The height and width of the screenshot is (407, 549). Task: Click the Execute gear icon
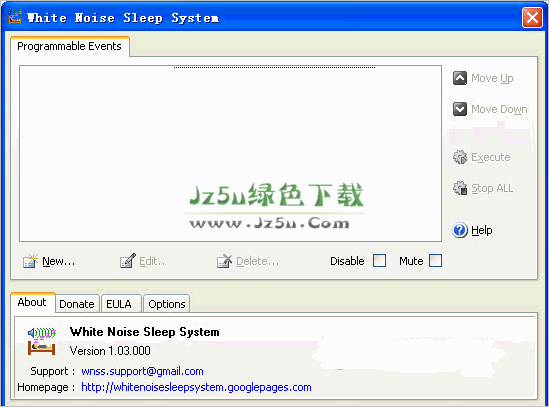point(460,157)
